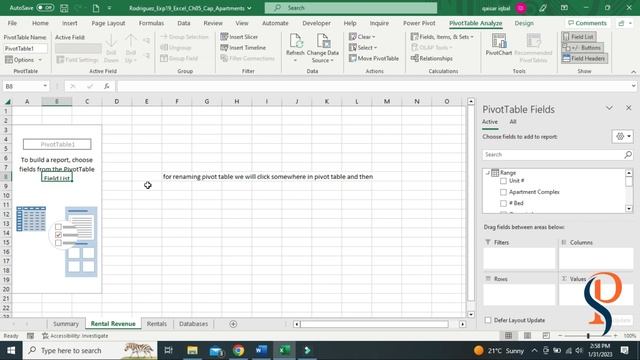Click the horizontal scrollbar right arrow
The height and width of the screenshot is (360, 640).
[x=462, y=324]
